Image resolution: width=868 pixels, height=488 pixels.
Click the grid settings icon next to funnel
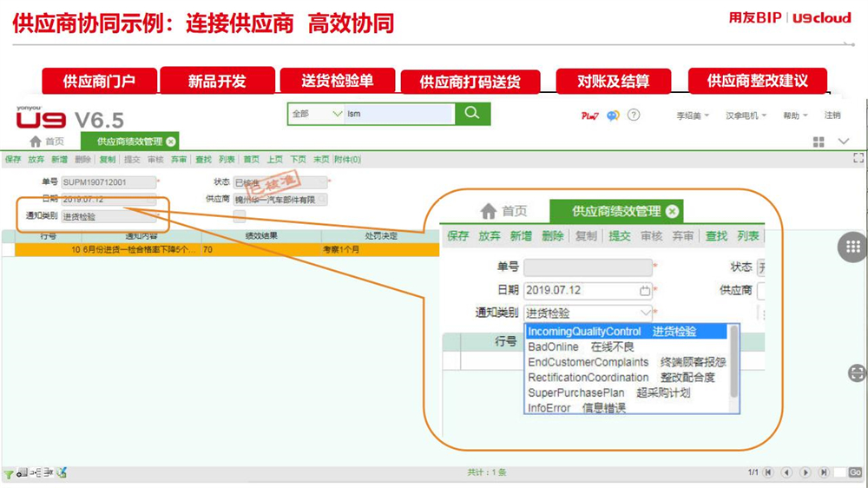point(23,472)
